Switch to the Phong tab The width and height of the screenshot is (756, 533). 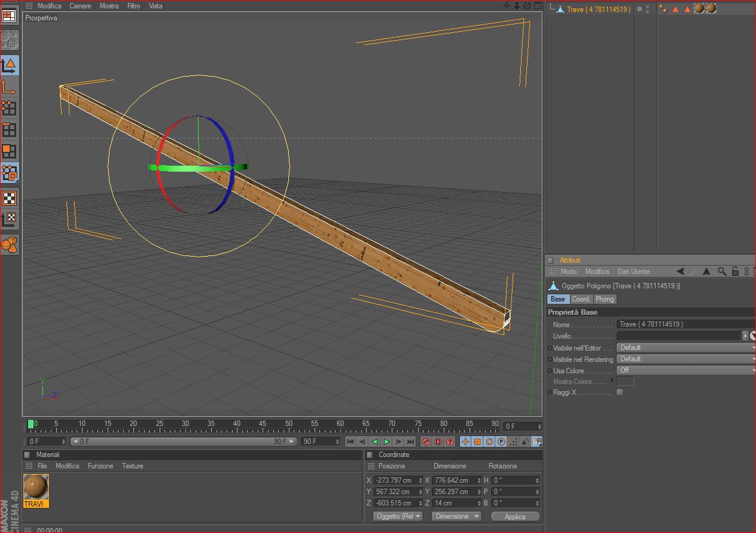click(605, 299)
